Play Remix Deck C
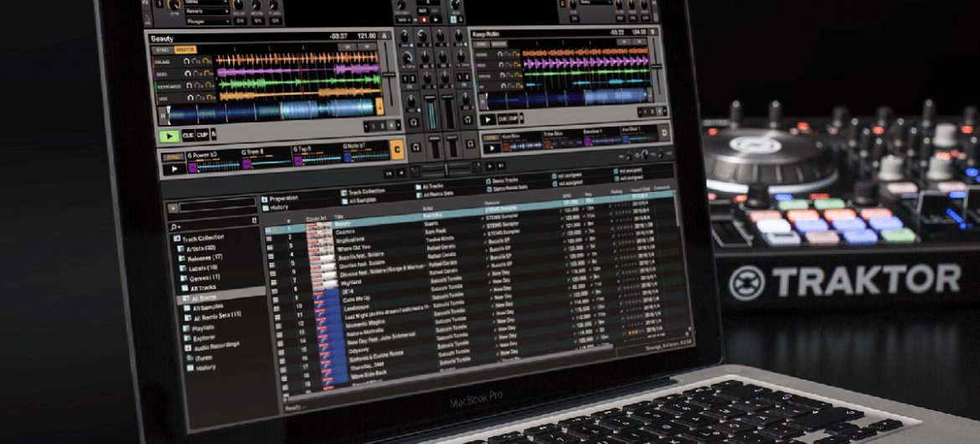The image size is (980, 444). (173, 169)
